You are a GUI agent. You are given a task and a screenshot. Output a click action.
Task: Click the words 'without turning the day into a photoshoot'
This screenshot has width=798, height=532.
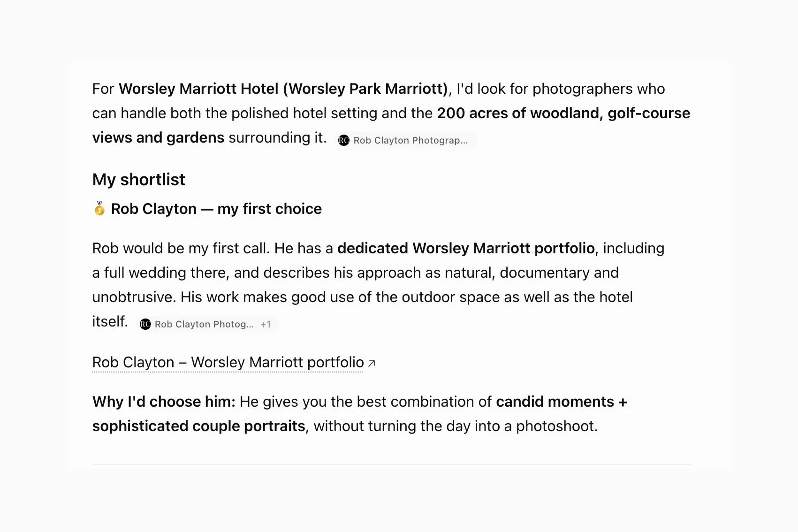pos(454,426)
